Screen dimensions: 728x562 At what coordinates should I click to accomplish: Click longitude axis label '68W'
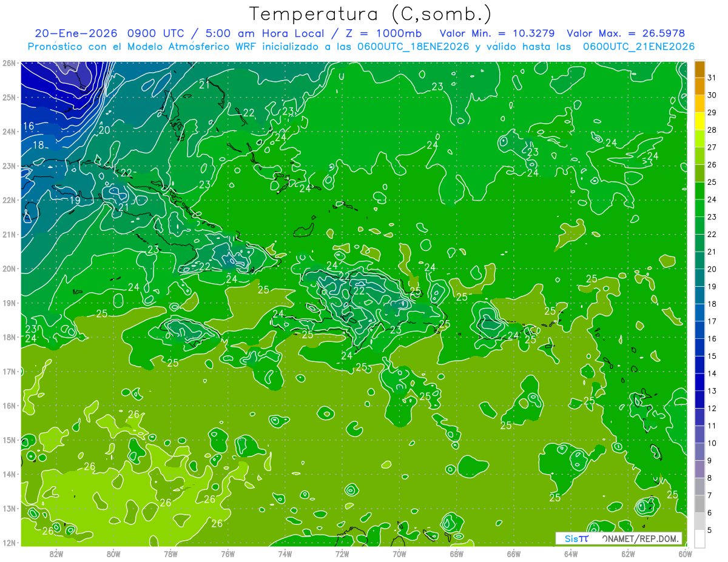[x=457, y=554]
